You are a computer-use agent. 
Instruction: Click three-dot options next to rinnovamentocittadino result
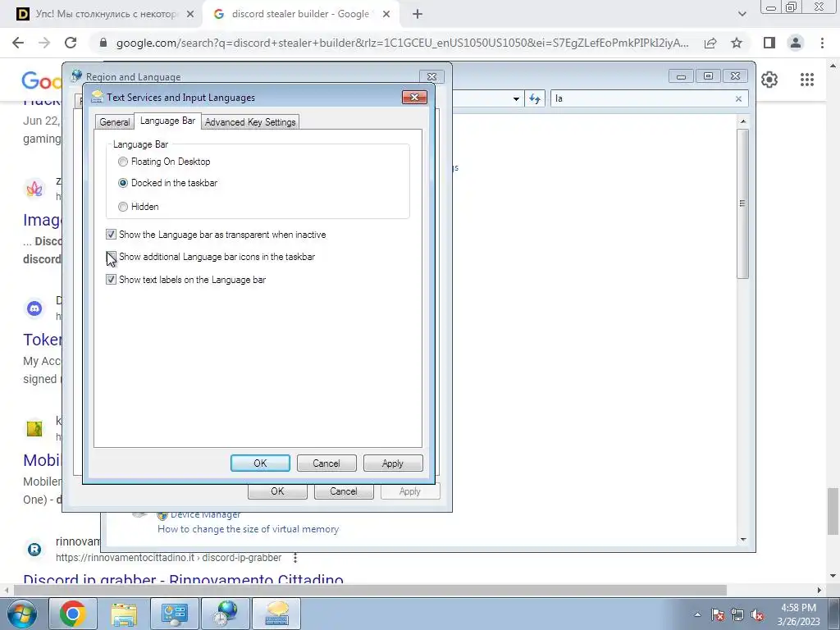tap(295, 558)
